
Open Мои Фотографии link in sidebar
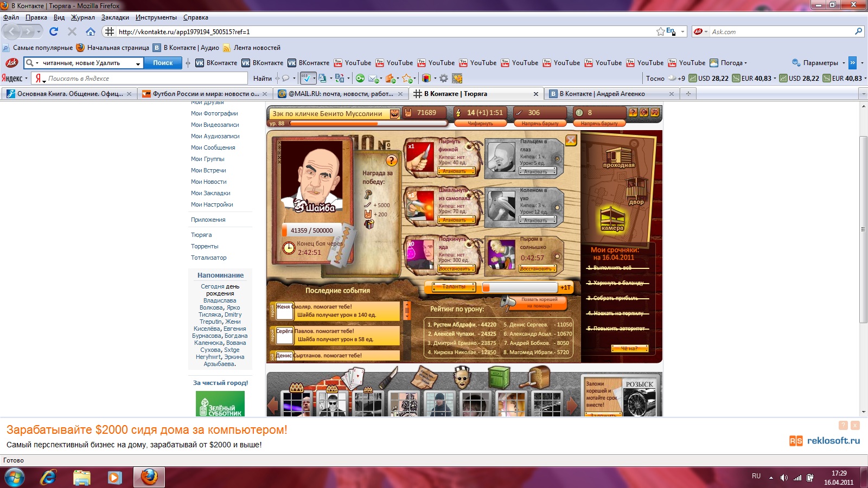(x=214, y=113)
